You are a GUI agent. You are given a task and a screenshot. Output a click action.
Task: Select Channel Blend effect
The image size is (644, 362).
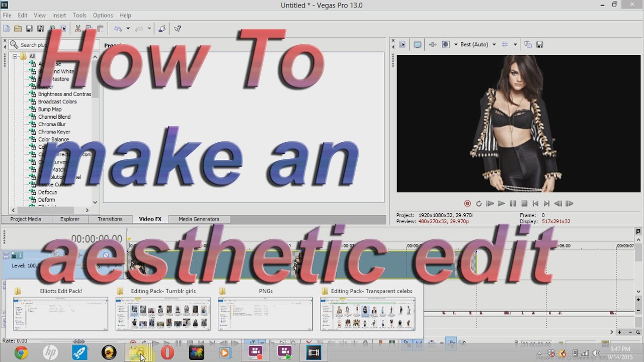click(54, 117)
